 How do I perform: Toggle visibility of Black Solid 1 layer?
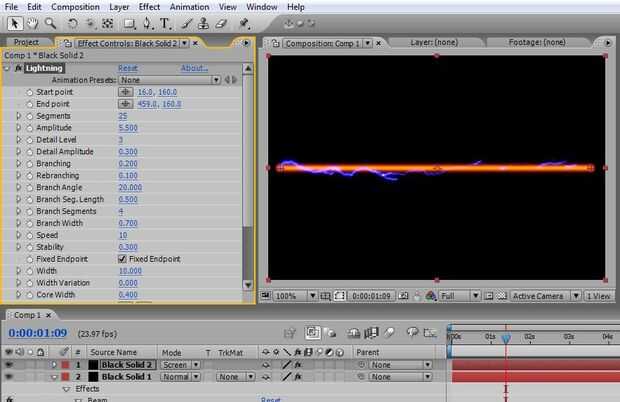tap(8, 377)
